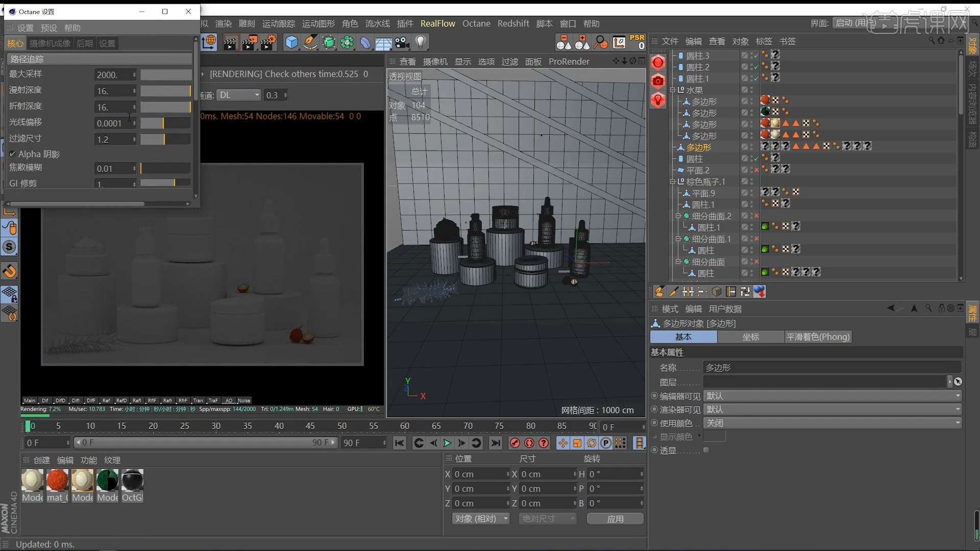
Task: Select the spline pen tool
Action: click(310, 42)
